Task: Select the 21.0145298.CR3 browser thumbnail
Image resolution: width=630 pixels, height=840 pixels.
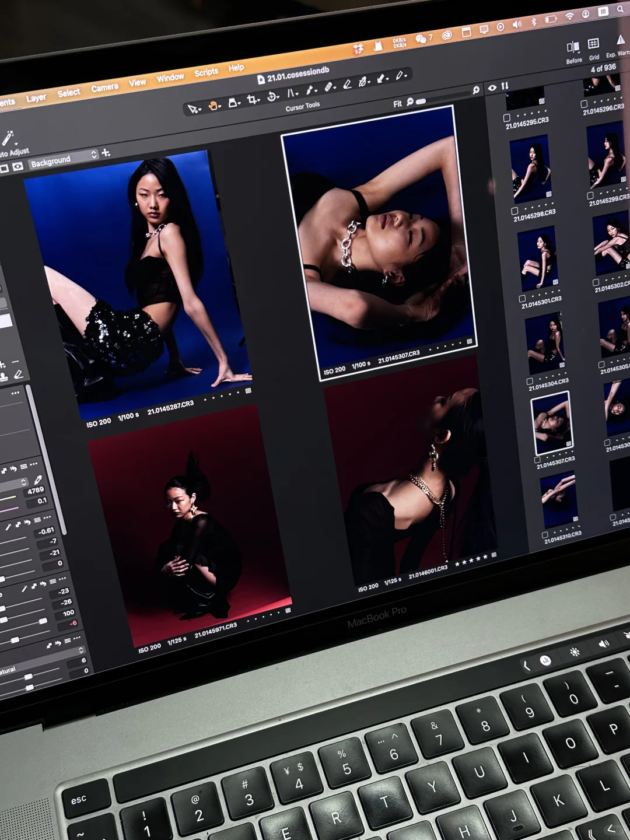Action: coord(530,169)
